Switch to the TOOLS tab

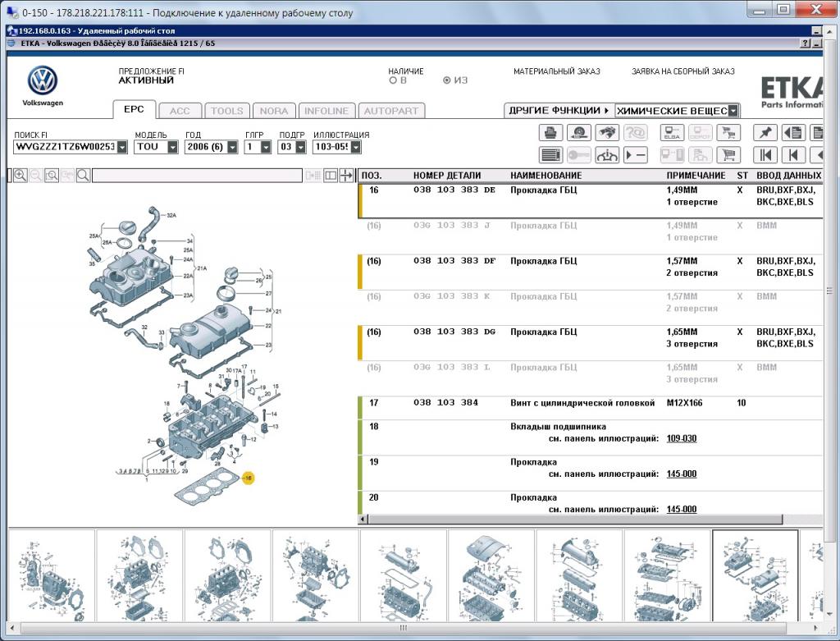[x=226, y=111]
